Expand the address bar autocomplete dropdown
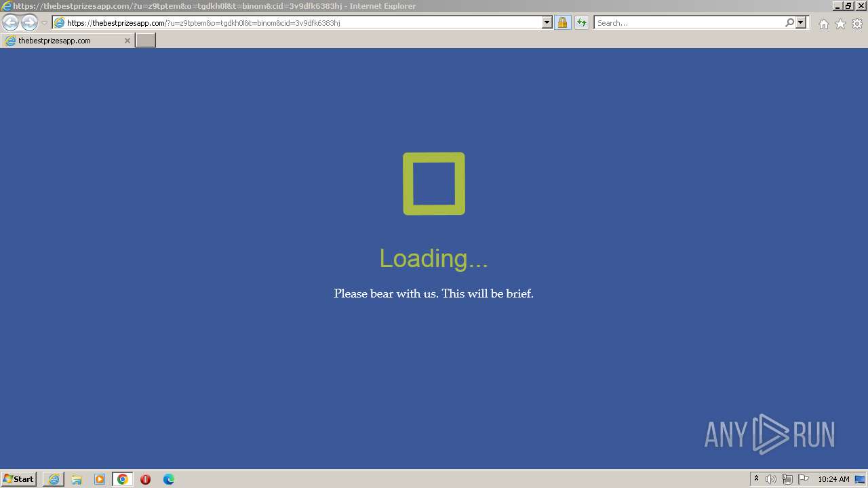Screen dimensions: 868x488 coord(547,23)
